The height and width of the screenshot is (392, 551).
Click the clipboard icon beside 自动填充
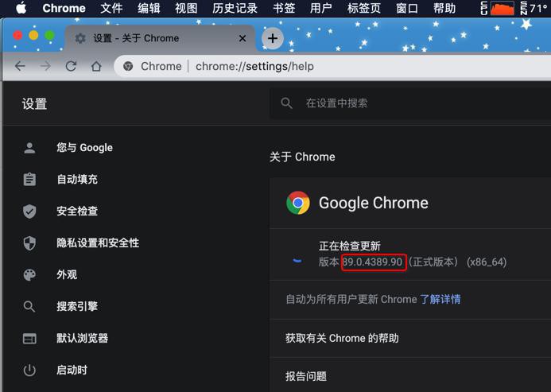click(x=29, y=179)
